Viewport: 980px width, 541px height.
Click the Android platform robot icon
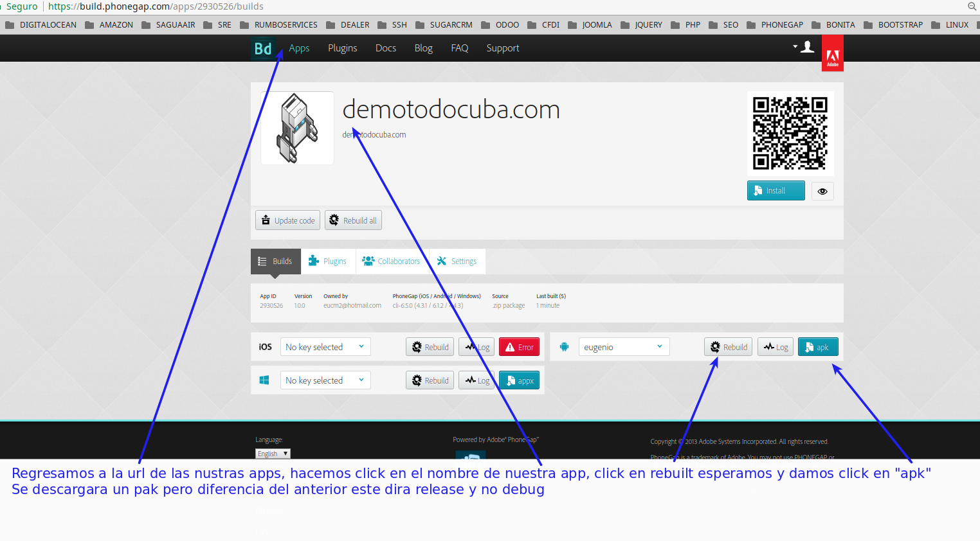coord(564,347)
